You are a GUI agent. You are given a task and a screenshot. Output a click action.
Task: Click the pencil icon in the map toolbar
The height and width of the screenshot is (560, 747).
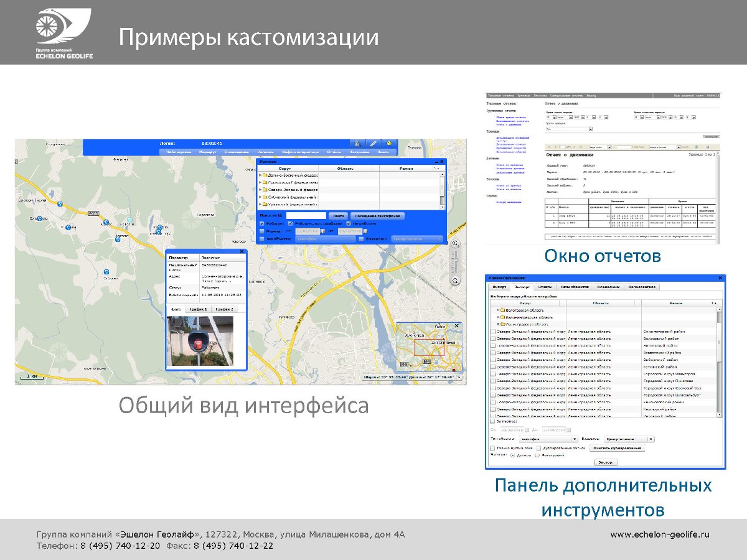coord(373,143)
